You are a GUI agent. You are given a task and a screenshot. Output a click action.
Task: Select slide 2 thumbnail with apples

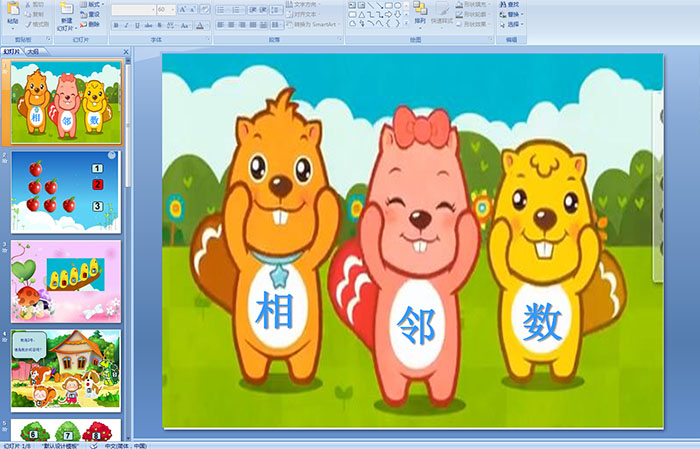66,191
